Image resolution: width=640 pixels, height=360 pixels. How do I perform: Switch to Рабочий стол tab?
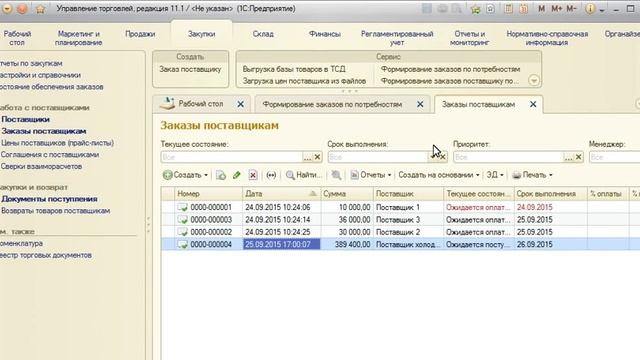(x=200, y=104)
